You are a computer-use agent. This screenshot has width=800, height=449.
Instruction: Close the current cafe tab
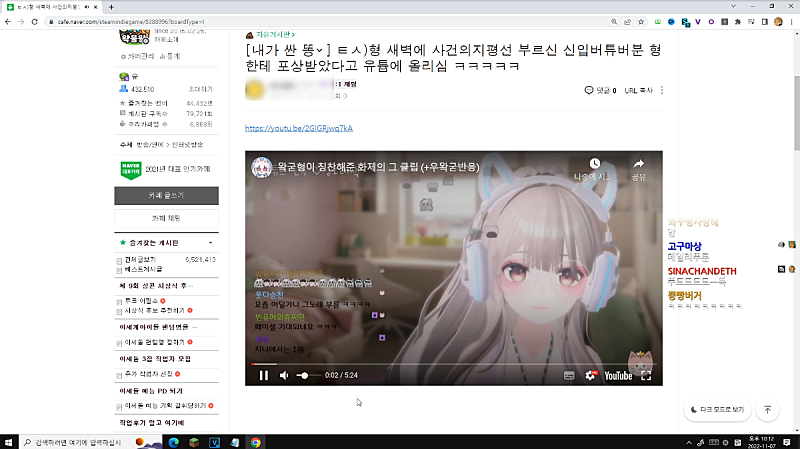[x=95, y=7]
